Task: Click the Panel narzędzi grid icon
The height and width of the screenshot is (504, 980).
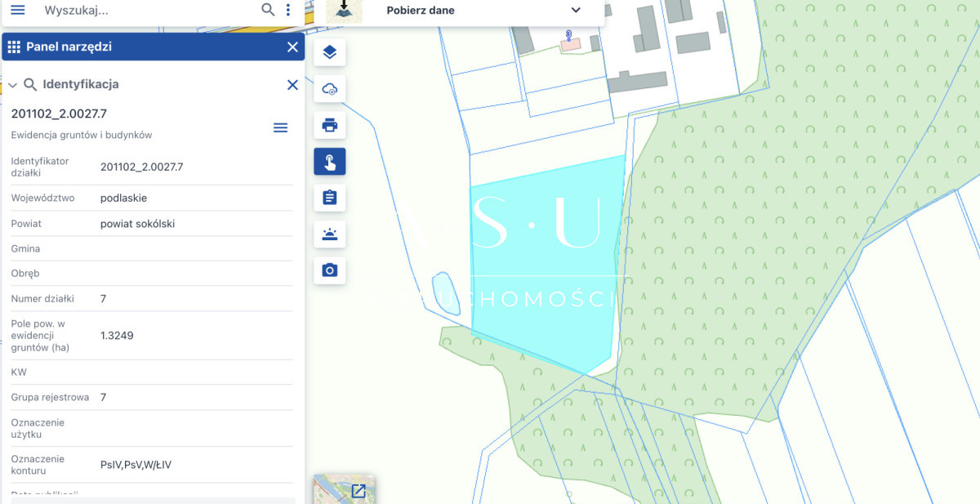Action: point(14,47)
